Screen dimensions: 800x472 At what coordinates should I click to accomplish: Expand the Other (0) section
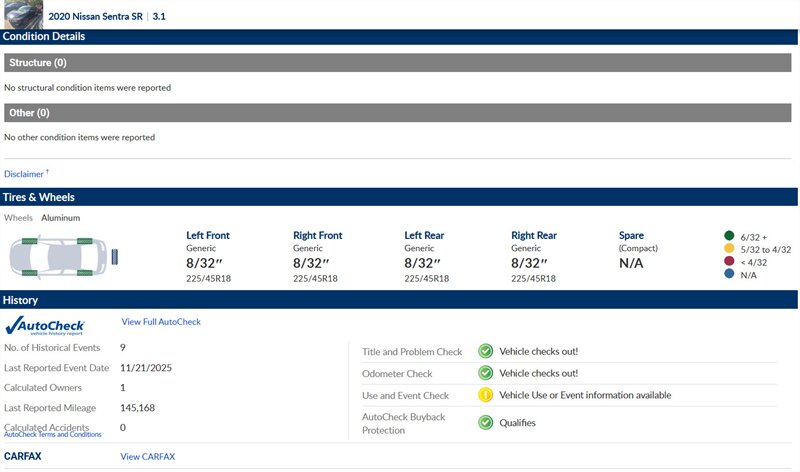pyautogui.click(x=399, y=113)
